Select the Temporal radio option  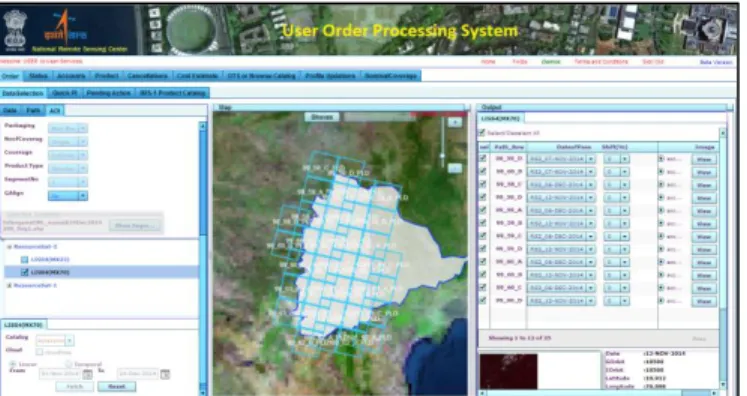tap(69, 364)
